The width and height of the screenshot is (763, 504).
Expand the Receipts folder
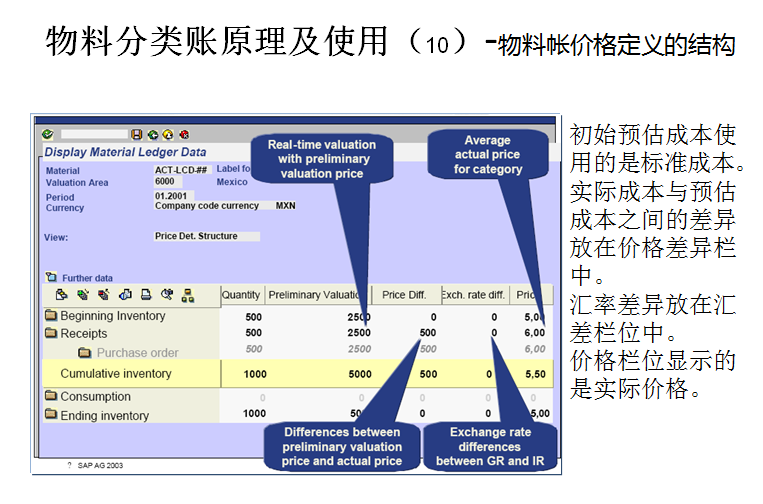pos(51,333)
